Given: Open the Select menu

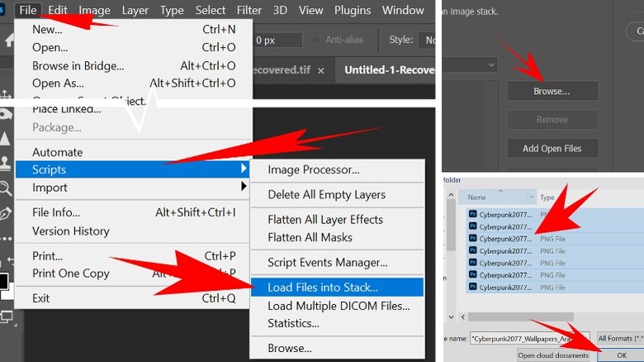Looking at the screenshot, I should tap(211, 10).
